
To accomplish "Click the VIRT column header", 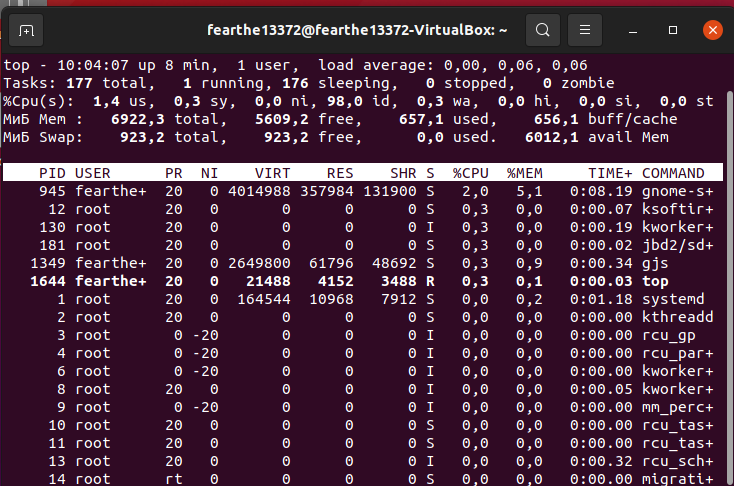I will tap(272, 173).
